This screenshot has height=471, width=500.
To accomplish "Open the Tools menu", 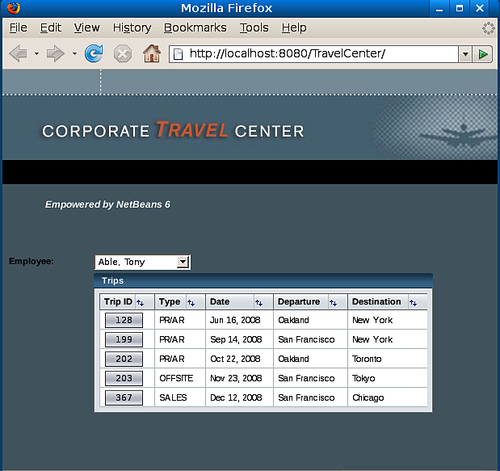I will coord(254,28).
